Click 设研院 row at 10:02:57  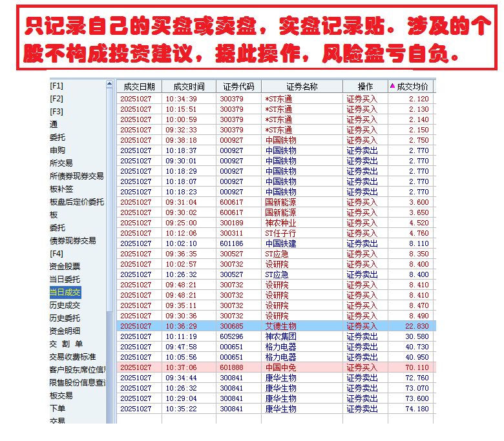pyautogui.click(x=277, y=264)
